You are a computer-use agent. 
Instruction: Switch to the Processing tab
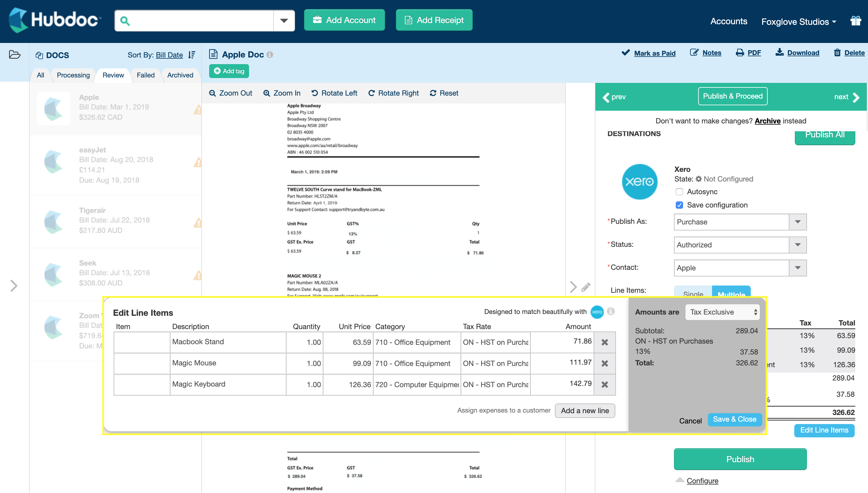coord(73,75)
